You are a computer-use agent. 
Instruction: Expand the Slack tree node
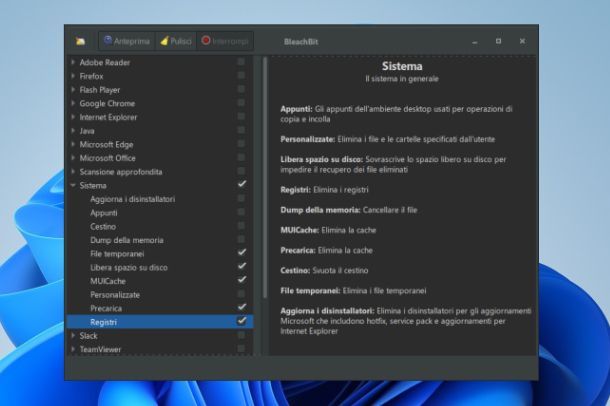(73, 335)
